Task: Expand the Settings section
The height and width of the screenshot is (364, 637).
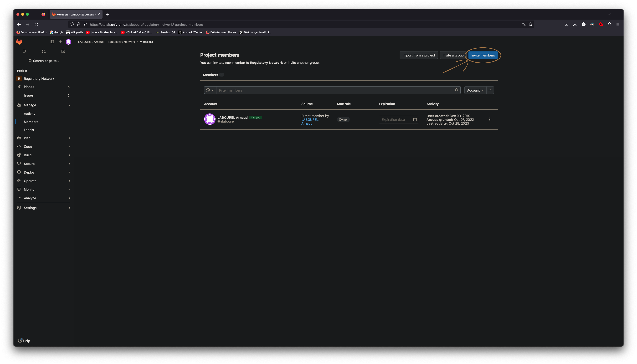Action: 44,208
